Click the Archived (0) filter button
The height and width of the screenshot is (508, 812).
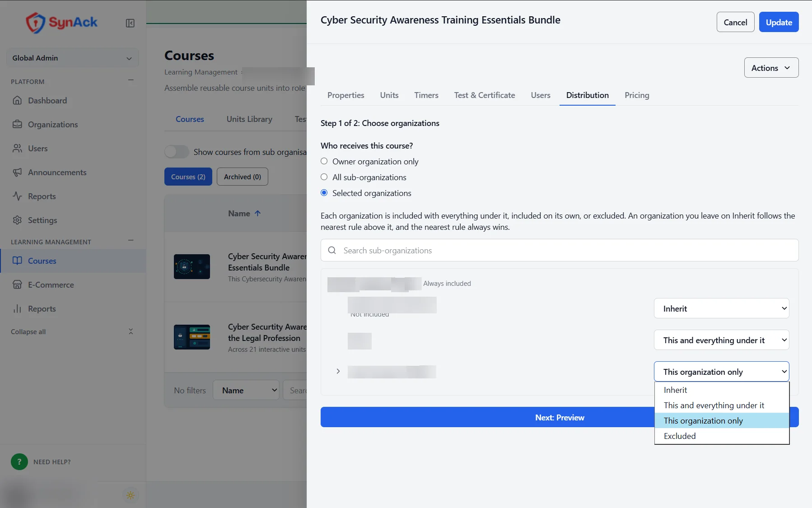[x=243, y=177]
